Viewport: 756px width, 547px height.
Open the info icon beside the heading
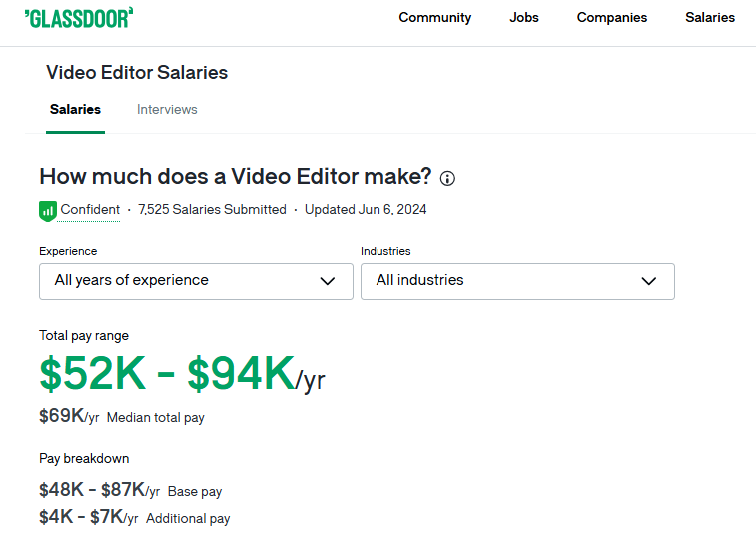pyautogui.click(x=447, y=179)
